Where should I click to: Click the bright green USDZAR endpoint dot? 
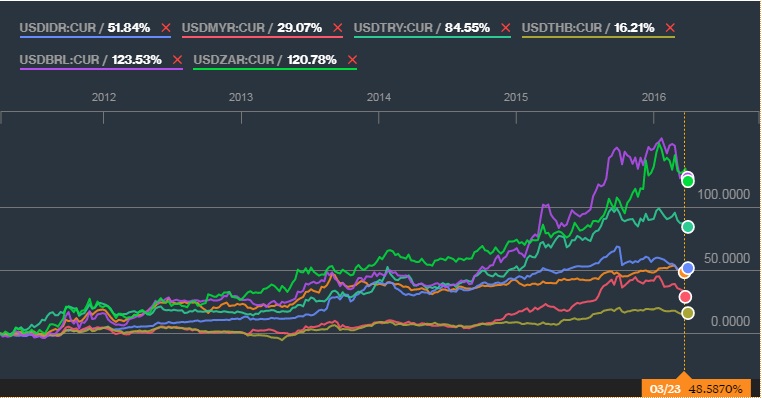[x=688, y=181]
